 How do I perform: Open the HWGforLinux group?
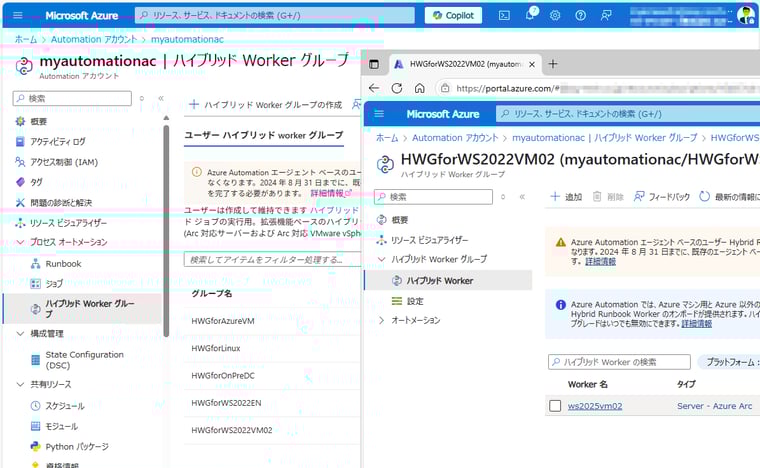tap(216, 348)
